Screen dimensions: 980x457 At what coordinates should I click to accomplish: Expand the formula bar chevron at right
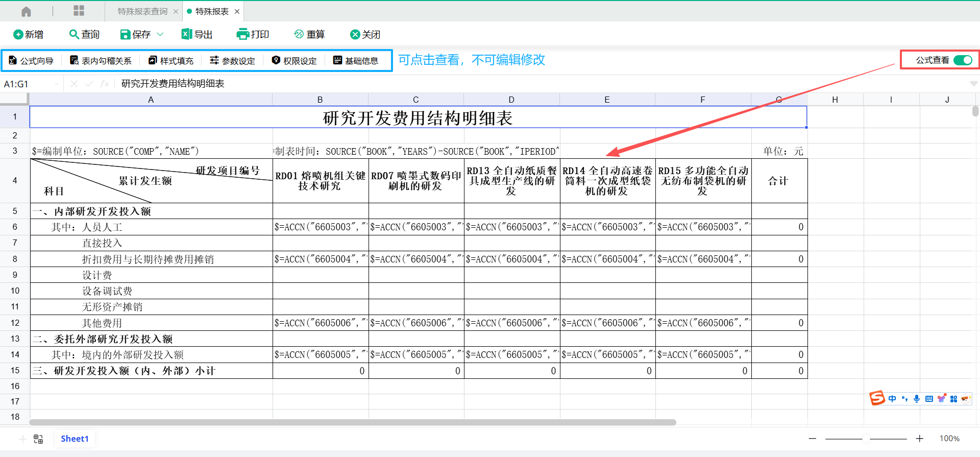pyautogui.click(x=973, y=84)
